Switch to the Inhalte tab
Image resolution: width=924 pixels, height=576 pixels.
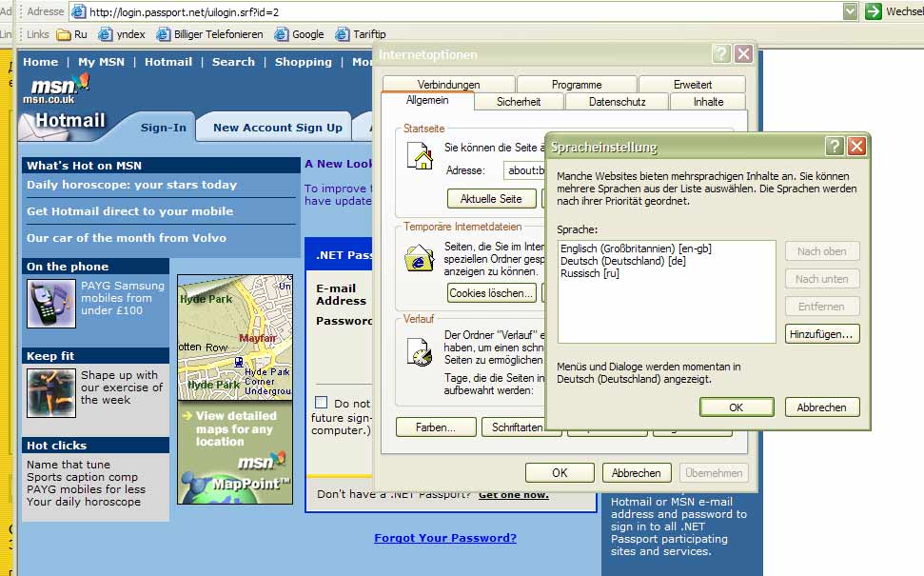708,102
